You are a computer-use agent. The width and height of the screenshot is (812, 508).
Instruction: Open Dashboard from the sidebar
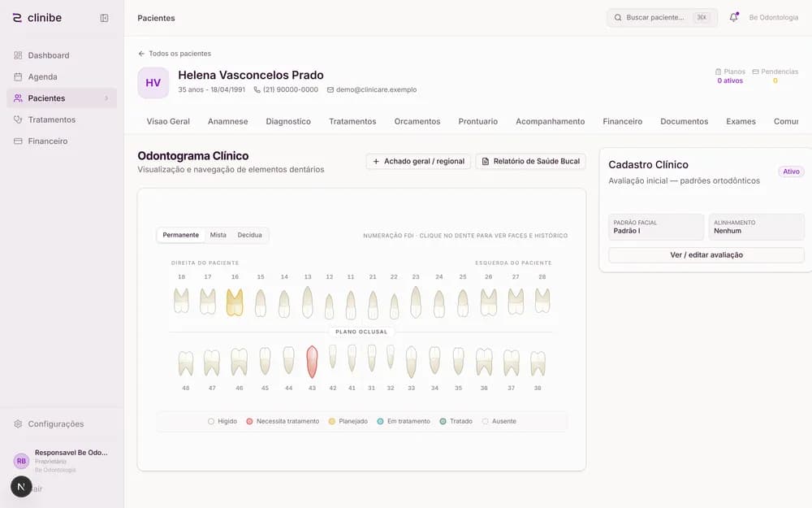(x=62, y=55)
